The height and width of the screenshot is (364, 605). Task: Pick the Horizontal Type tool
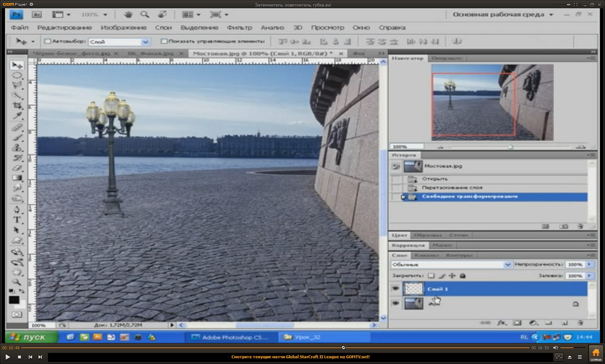click(x=17, y=220)
